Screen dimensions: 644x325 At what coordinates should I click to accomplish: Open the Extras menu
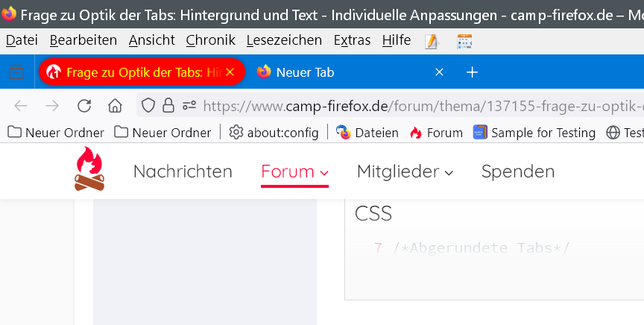click(352, 40)
